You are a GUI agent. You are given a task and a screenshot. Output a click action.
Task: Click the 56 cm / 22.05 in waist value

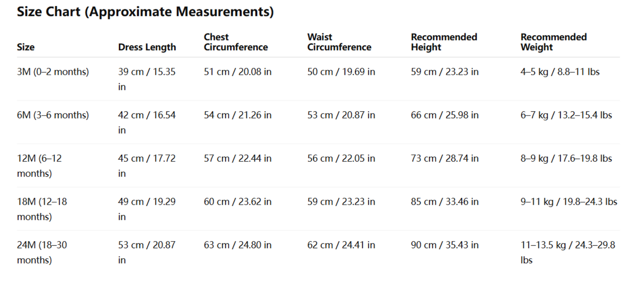tap(341, 159)
